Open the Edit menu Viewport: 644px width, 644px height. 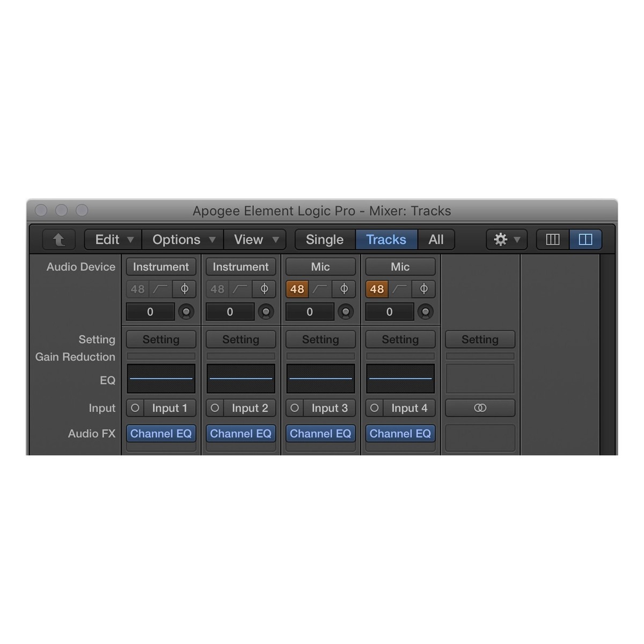click(x=113, y=239)
